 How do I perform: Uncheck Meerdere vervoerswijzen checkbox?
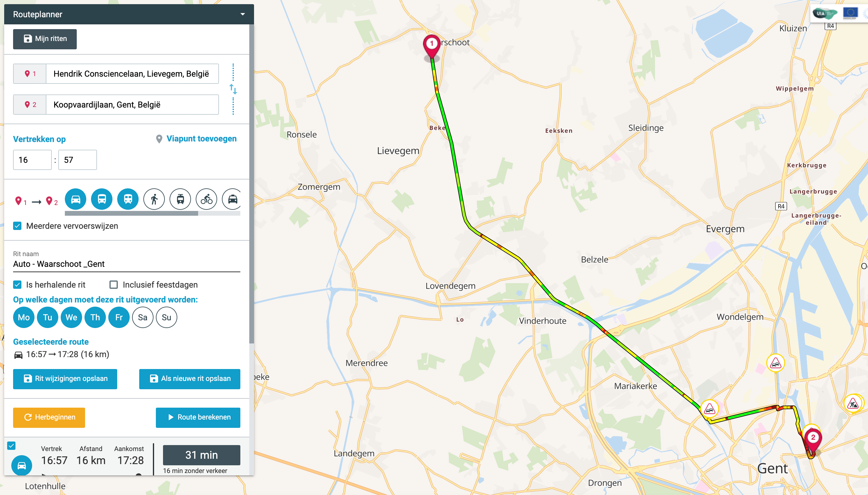click(x=17, y=226)
